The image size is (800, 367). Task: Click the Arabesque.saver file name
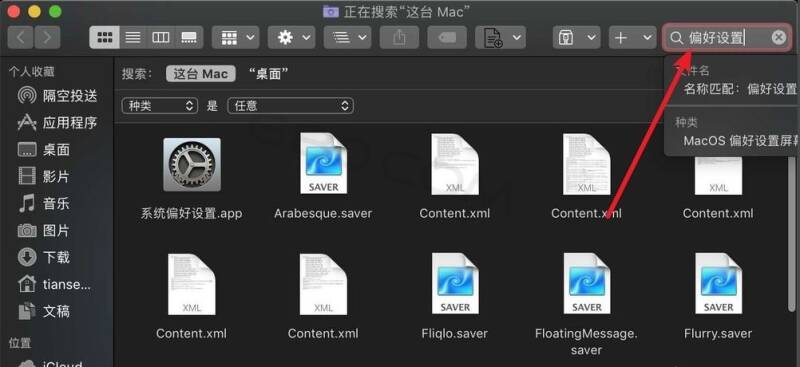tap(323, 213)
